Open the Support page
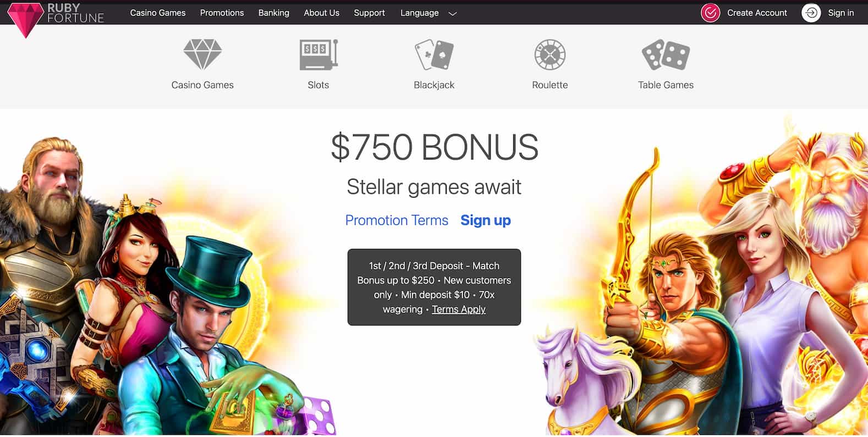The image size is (868, 437). click(369, 13)
